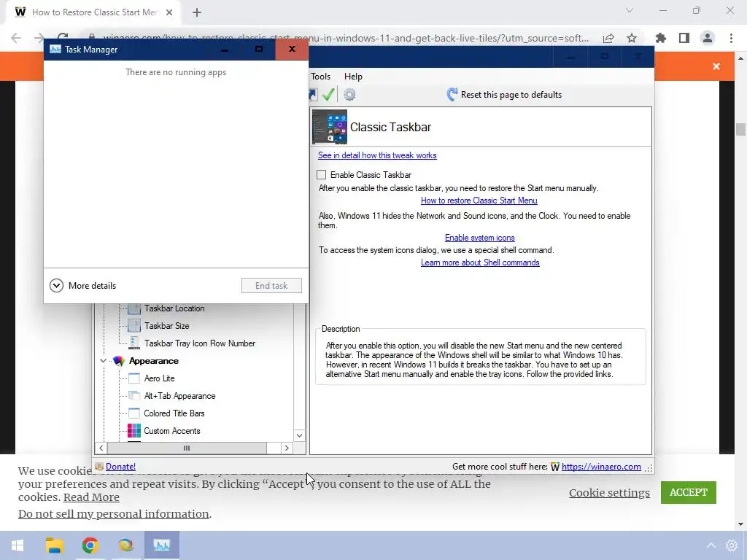
Task: Open File Explorer from taskbar
Action: (x=55, y=545)
